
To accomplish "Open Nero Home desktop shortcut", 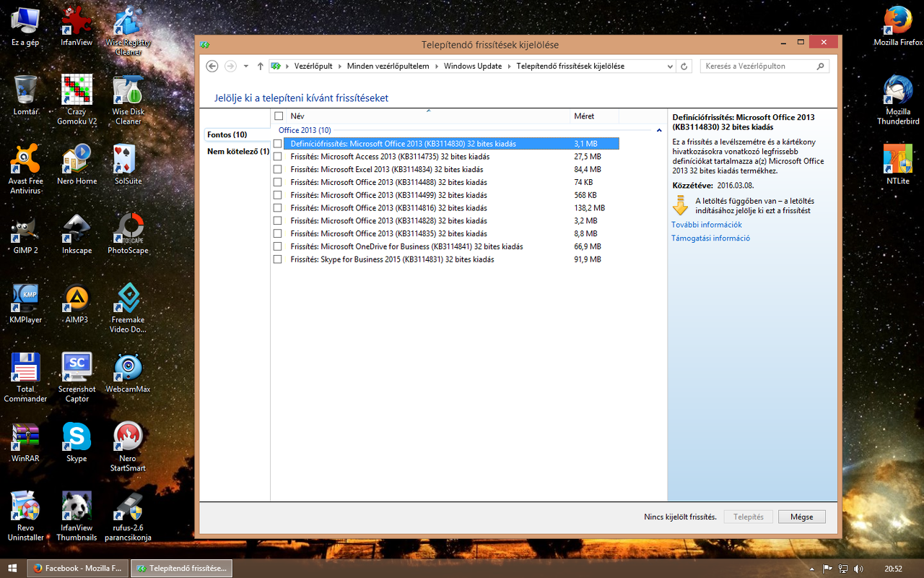I will pyautogui.click(x=77, y=165).
